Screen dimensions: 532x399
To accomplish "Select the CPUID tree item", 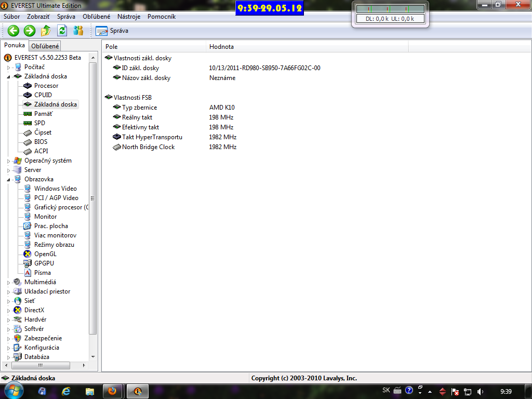I will [x=43, y=95].
